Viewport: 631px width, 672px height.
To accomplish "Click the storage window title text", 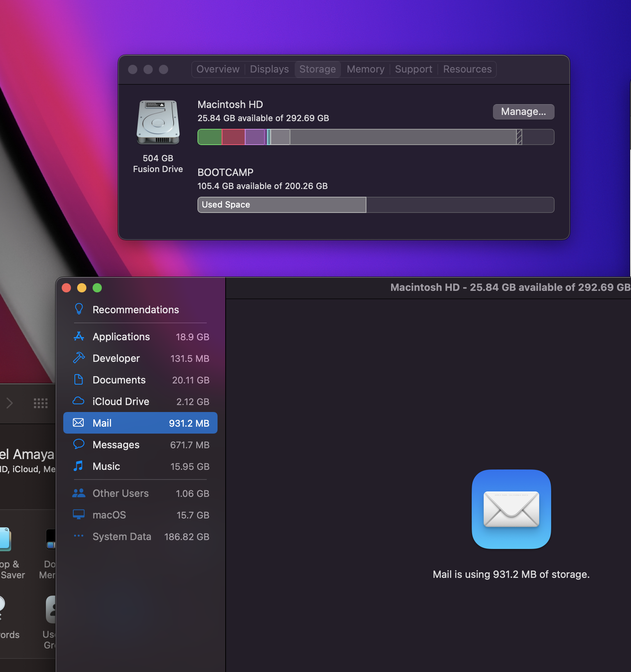I will (510, 287).
